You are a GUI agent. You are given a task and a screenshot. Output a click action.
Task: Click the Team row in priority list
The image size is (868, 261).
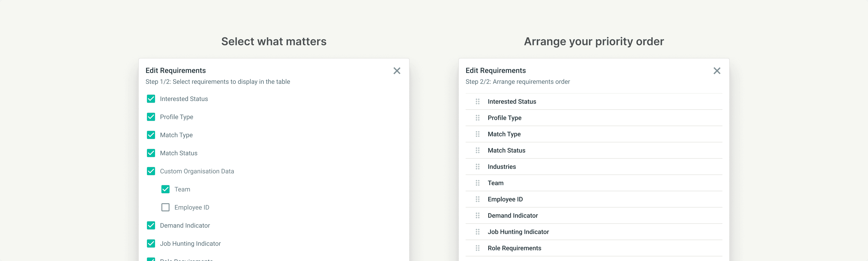point(495,183)
